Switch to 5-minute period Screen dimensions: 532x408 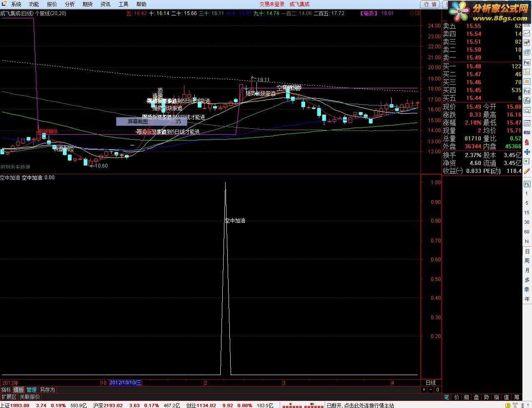pos(527,203)
